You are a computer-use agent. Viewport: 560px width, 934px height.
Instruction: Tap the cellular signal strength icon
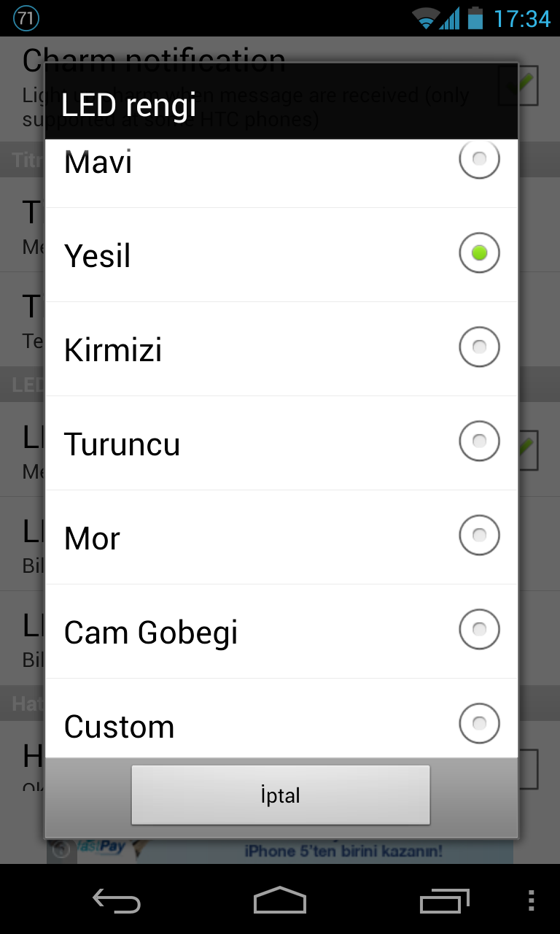(450, 18)
